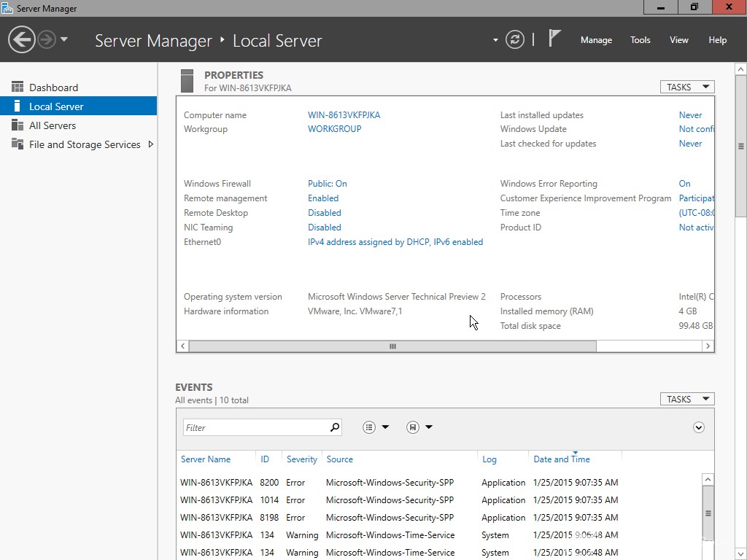
Task: Click the Server Manager title bar icon
Action: (x=7, y=8)
